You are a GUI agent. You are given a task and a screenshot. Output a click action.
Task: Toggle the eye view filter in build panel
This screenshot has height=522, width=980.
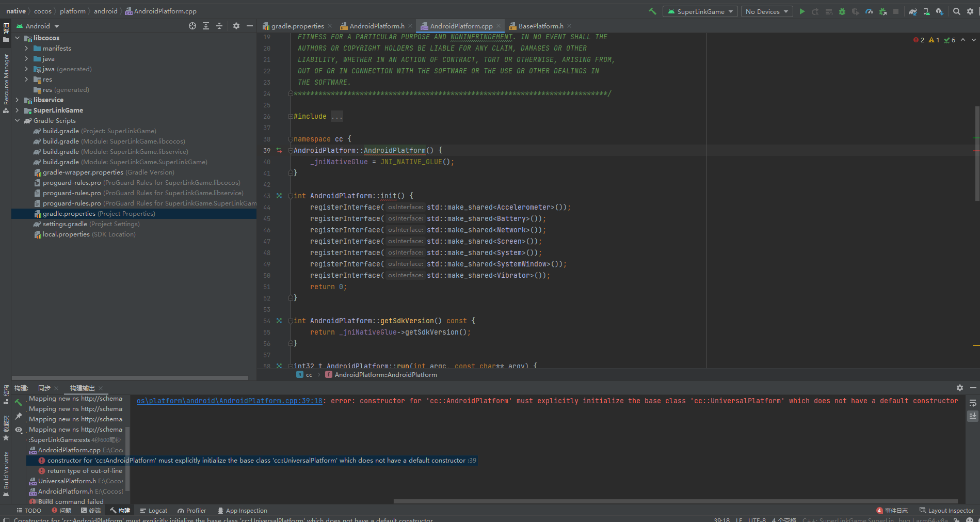[19, 430]
